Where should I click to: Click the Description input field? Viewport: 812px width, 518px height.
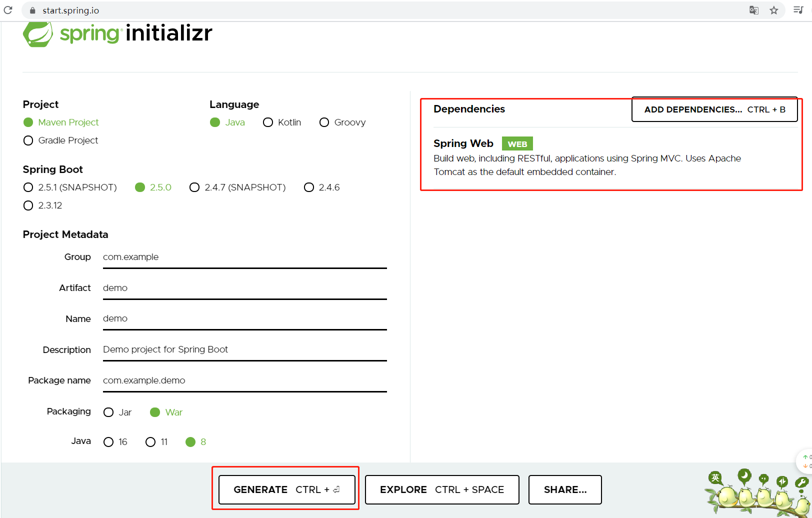(245, 350)
